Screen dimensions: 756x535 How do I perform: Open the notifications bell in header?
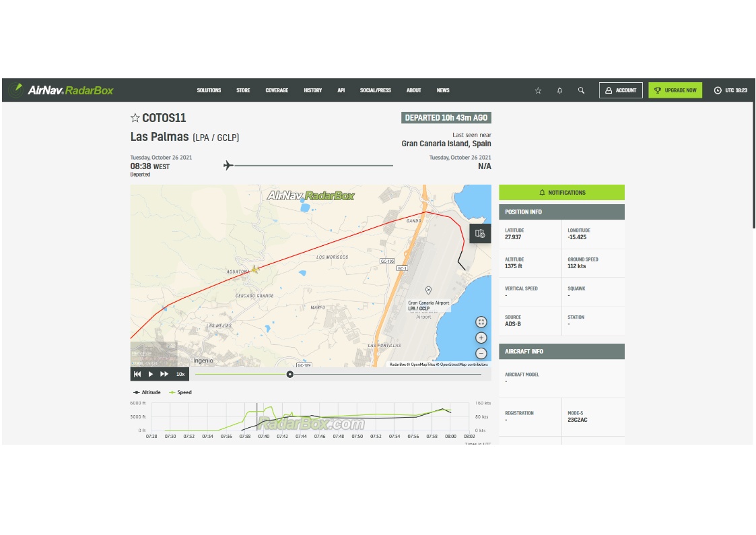click(560, 90)
